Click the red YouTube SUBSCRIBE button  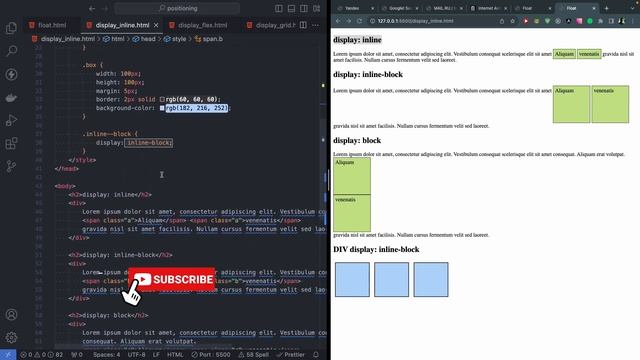tap(172, 279)
